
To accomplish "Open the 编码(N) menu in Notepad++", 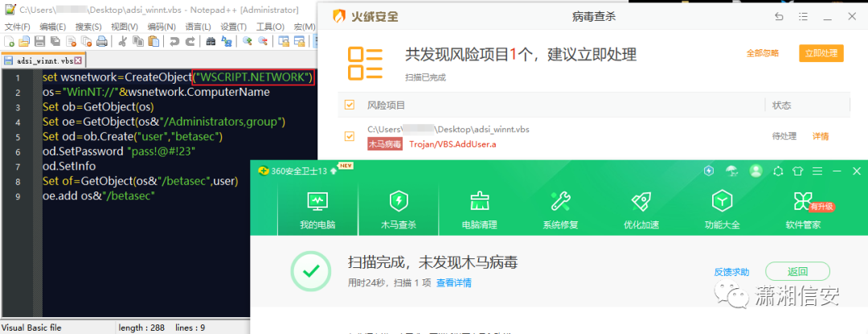I will pyautogui.click(x=161, y=27).
